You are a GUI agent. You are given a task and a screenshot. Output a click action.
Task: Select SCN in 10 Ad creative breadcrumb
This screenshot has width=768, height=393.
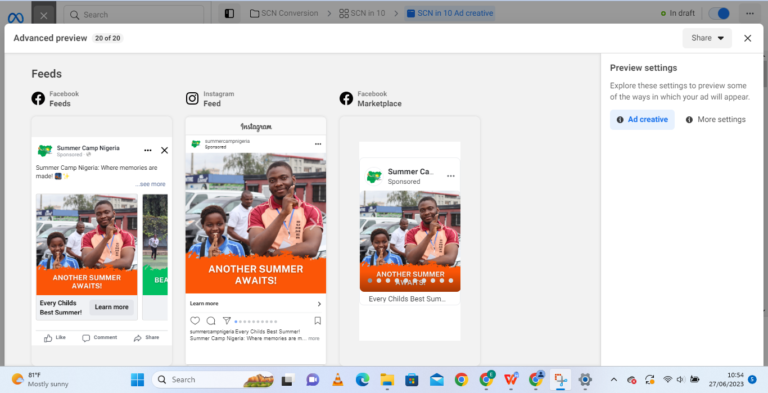450,13
